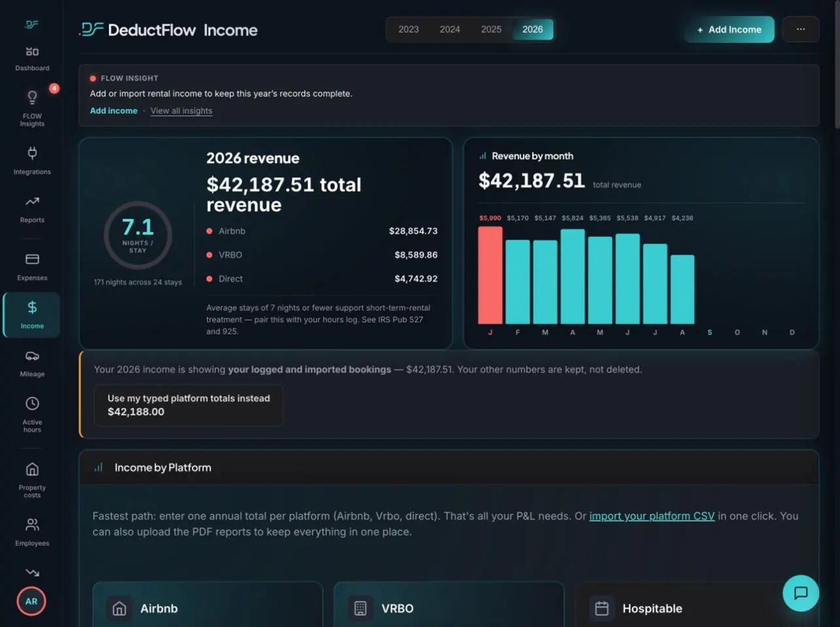Click the 7.1 nights per stay gauge
This screenshot has height=627, width=840.
coord(138,236)
